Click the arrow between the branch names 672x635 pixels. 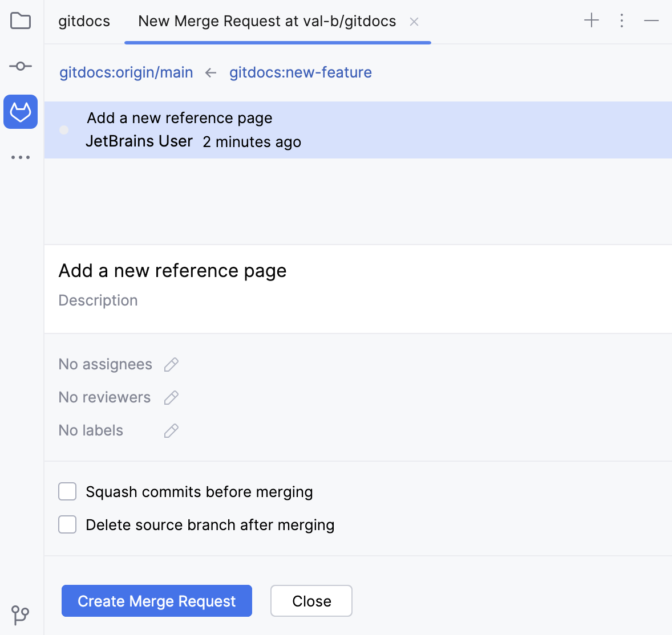coord(210,72)
